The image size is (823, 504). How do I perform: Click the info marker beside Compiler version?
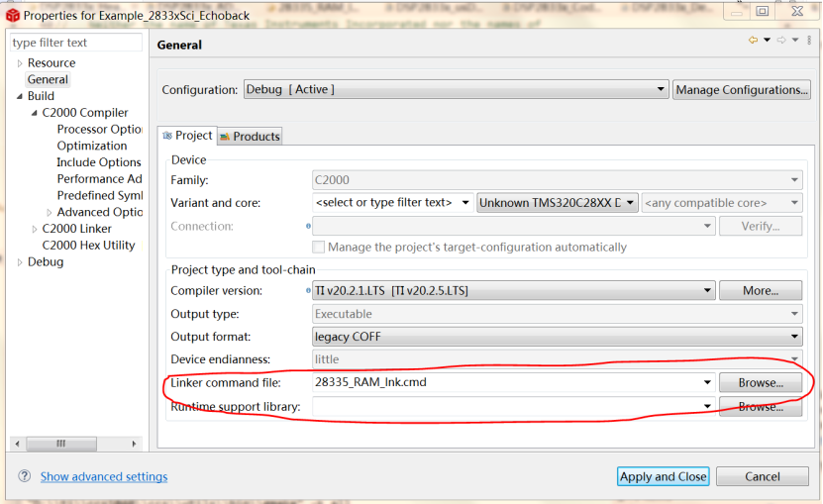click(x=308, y=290)
